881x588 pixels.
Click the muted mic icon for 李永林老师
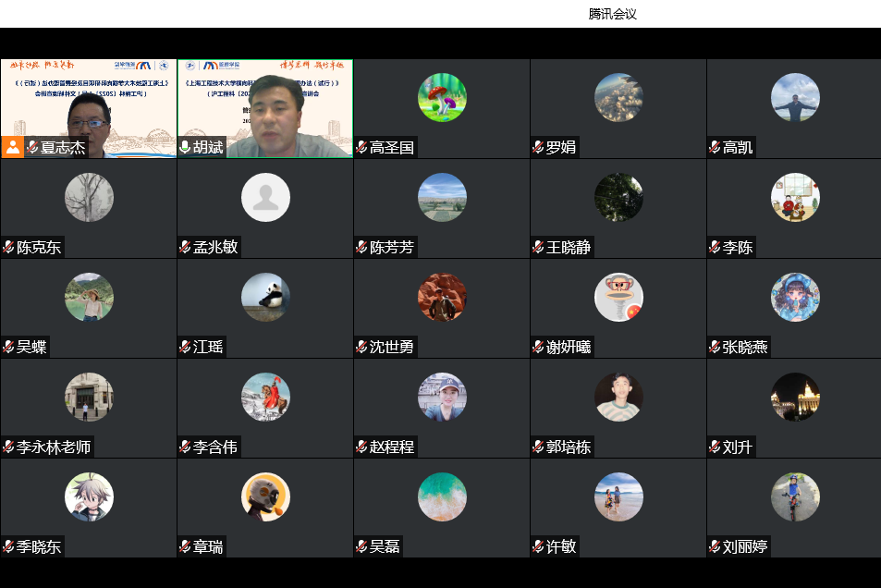pyautogui.click(x=8, y=447)
